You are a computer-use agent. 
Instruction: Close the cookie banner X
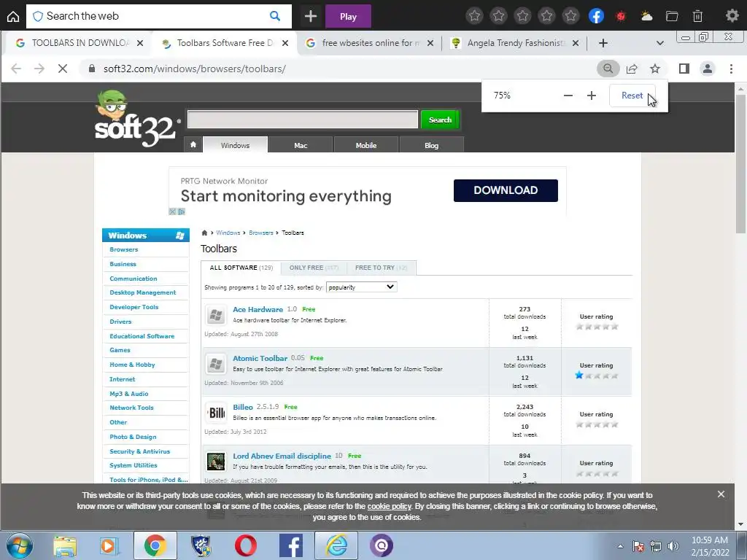click(x=721, y=494)
